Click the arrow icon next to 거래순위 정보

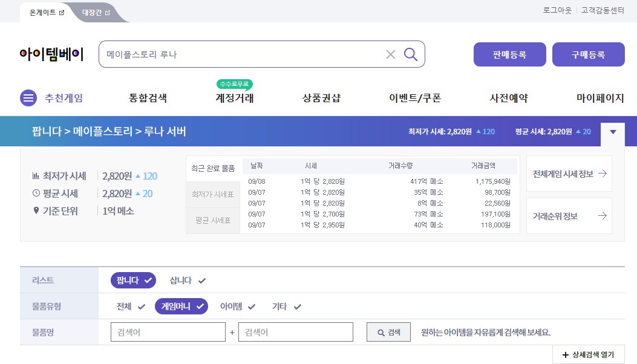tap(603, 216)
